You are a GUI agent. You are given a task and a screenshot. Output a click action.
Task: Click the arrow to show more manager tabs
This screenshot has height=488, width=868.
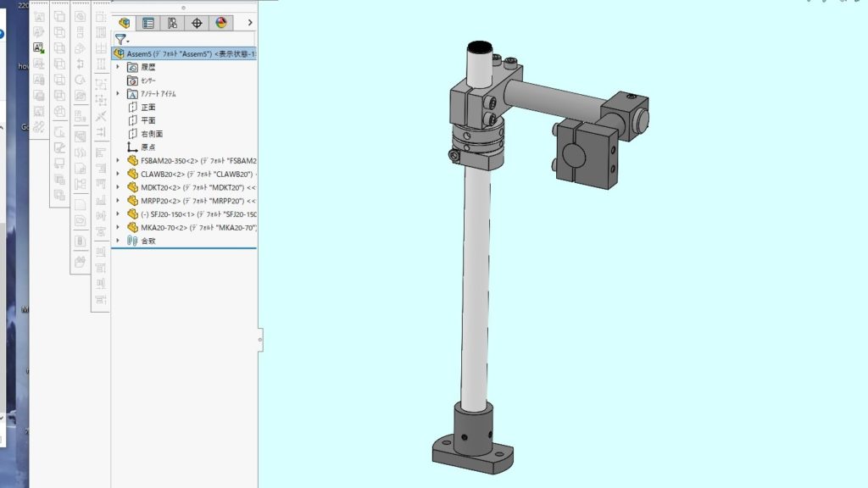click(249, 23)
